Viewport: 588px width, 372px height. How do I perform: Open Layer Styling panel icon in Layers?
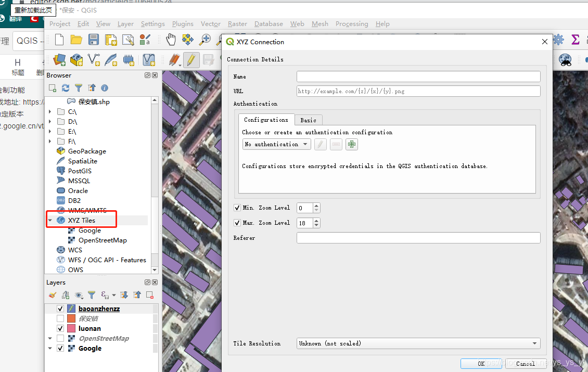click(x=53, y=295)
